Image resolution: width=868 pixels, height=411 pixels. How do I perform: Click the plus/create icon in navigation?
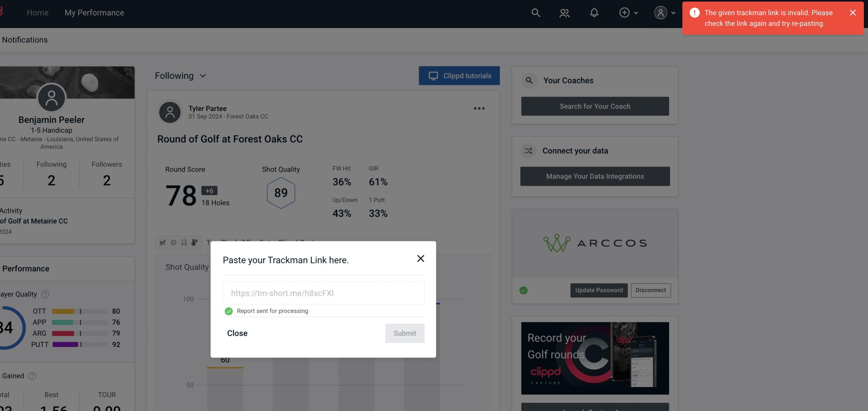pyautogui.click(x=624, y=12)
